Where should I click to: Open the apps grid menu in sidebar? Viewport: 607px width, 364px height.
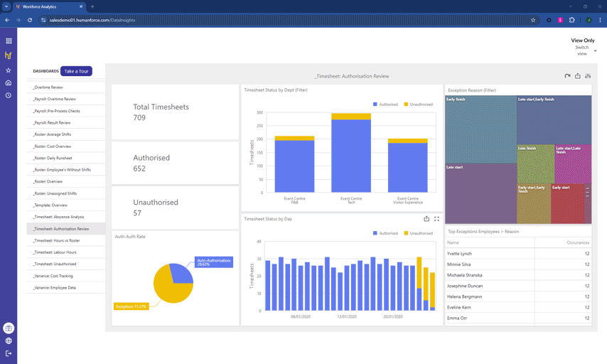point(9,41)
